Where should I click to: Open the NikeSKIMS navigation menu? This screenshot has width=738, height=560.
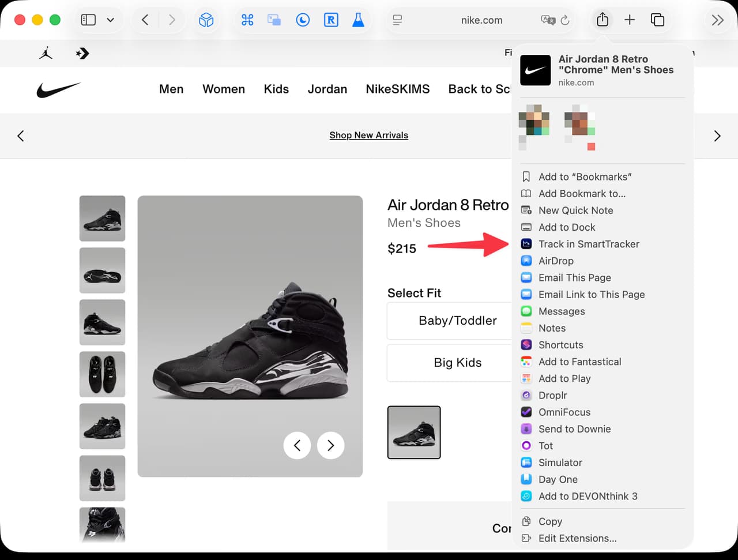pyautogui.click(x=398, y=89)
